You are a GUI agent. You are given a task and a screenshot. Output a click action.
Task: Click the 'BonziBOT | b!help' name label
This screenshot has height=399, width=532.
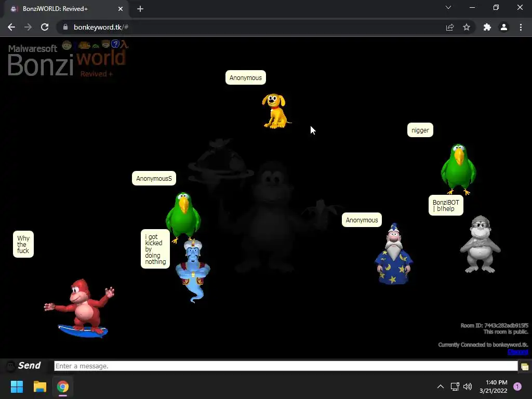tap(446, 205)
